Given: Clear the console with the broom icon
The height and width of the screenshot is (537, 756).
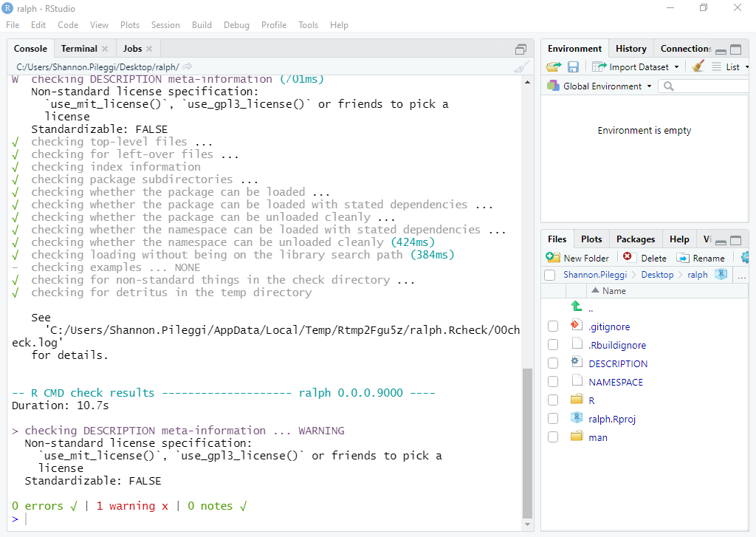Looking at the screenshot, I should pos(521,66).
